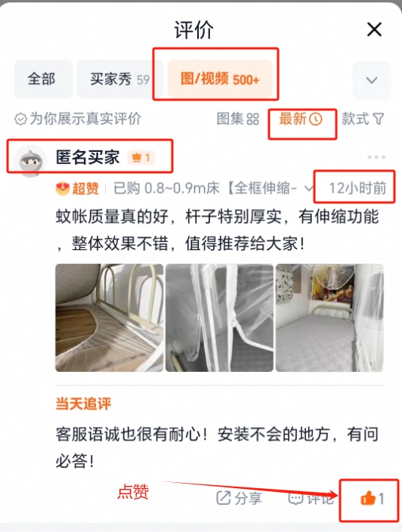Open the third review photo of mattress
Screen dimensions: 402x532
(329, 317)
